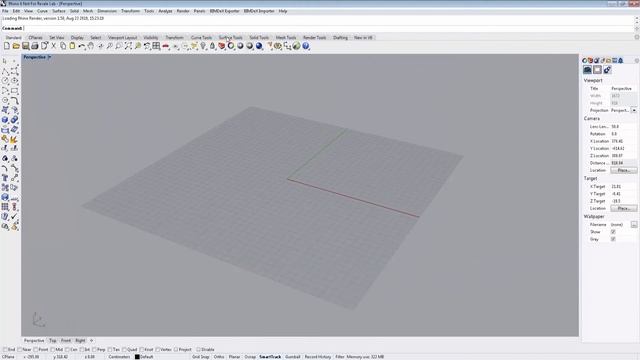
Task: Click the blue Render sphere icon
Action: (259, 46)
